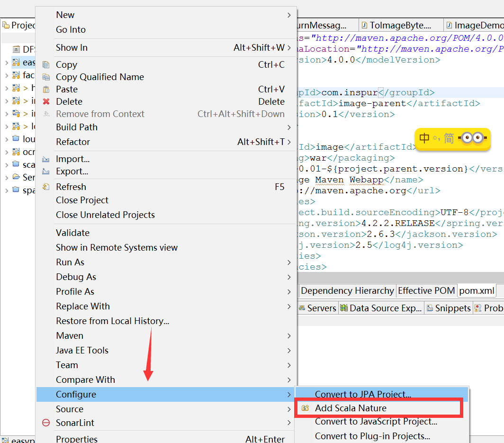
Task: Click the Servers view icon
Action: (x=302, y=308)
